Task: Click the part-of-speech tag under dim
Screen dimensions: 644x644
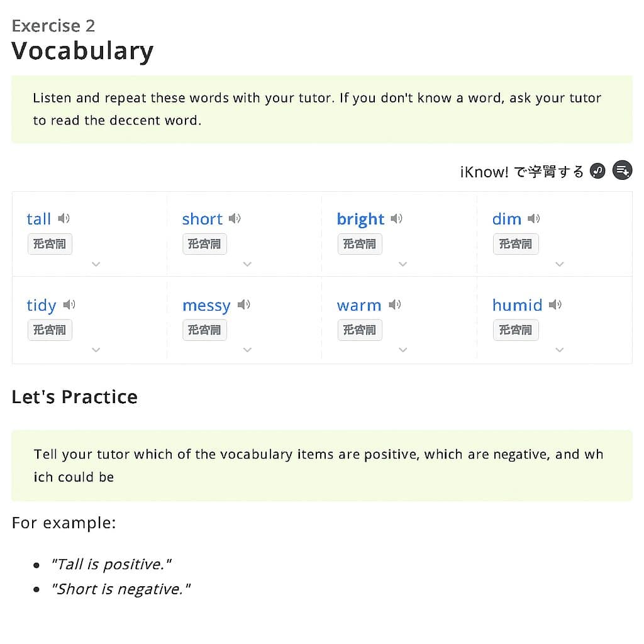Action: (516, 244)
